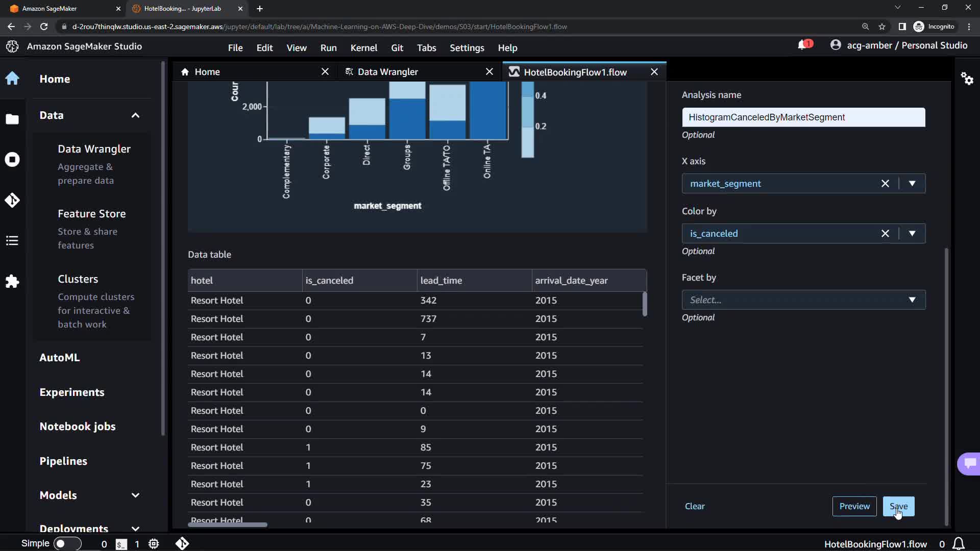Open the Home icon in left sidebar
Viewport: 980px width, 551px height.
tap(12, 79)
